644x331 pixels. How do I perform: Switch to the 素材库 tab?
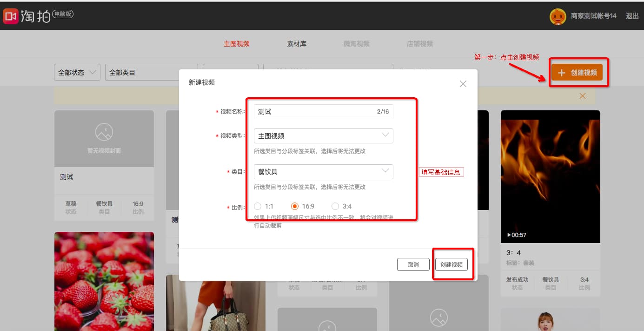[297, 44]
